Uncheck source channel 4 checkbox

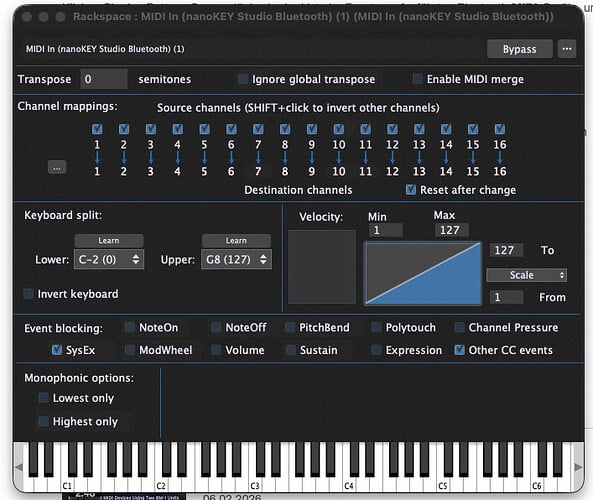177,129
